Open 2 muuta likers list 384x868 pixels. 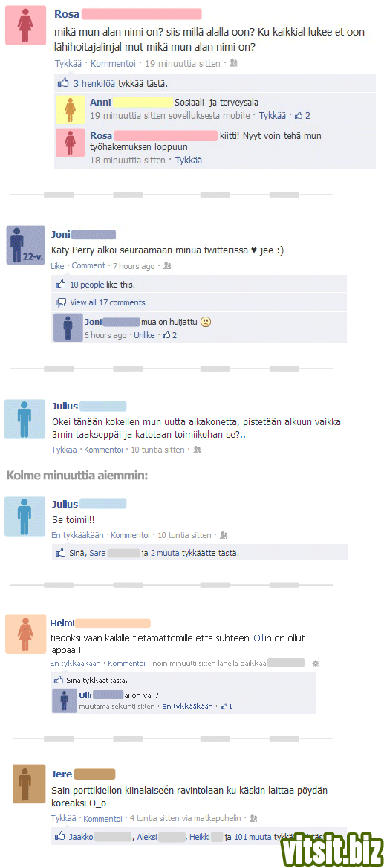164,552
